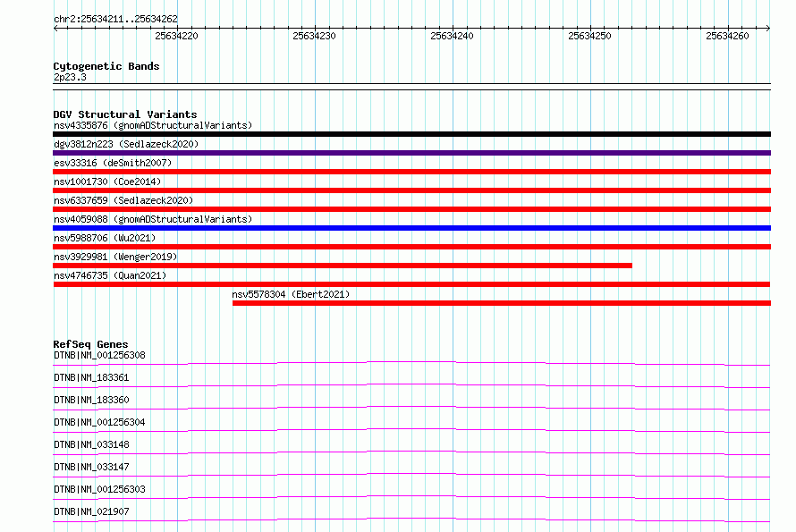Open variant nsv3929981 (Wenger2019) label
The height and width of the screenshot is (532, 796).
pos(115,257)
